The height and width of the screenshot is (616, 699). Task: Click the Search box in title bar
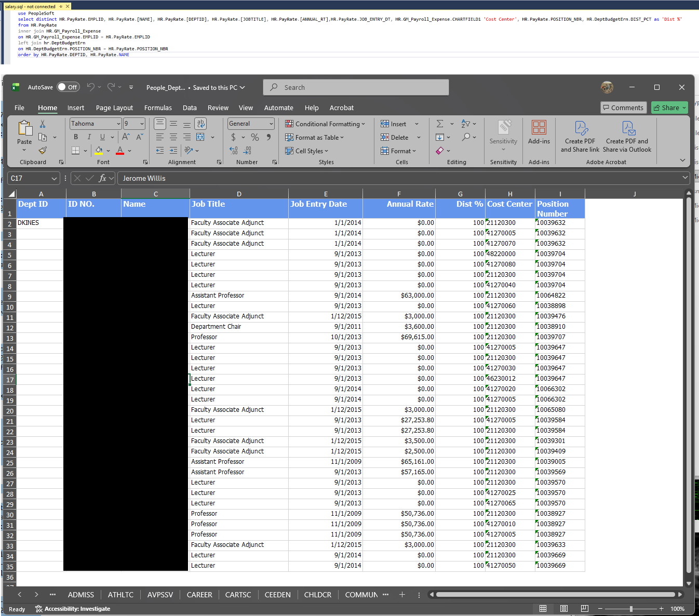point(356,87)
